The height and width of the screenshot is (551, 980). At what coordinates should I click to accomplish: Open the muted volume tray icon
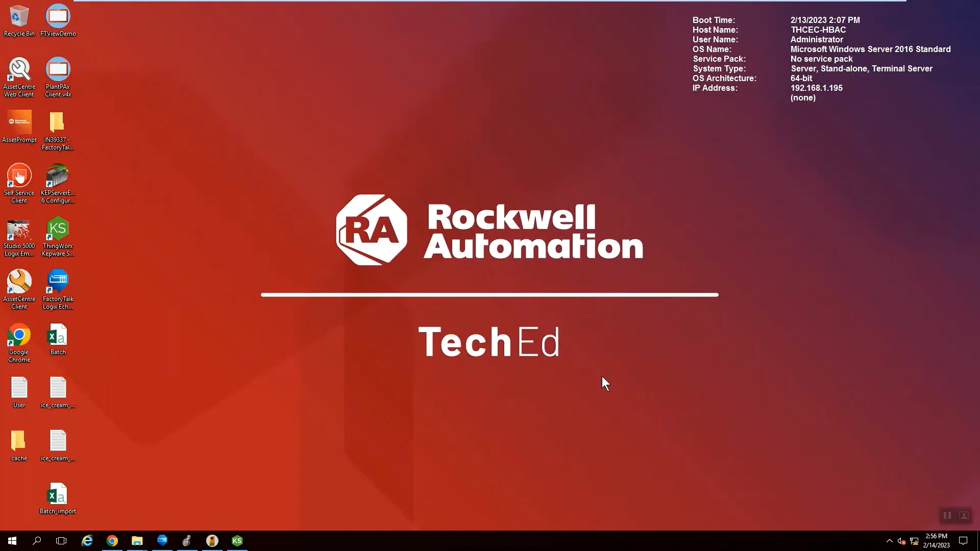[x=901, y=541]
